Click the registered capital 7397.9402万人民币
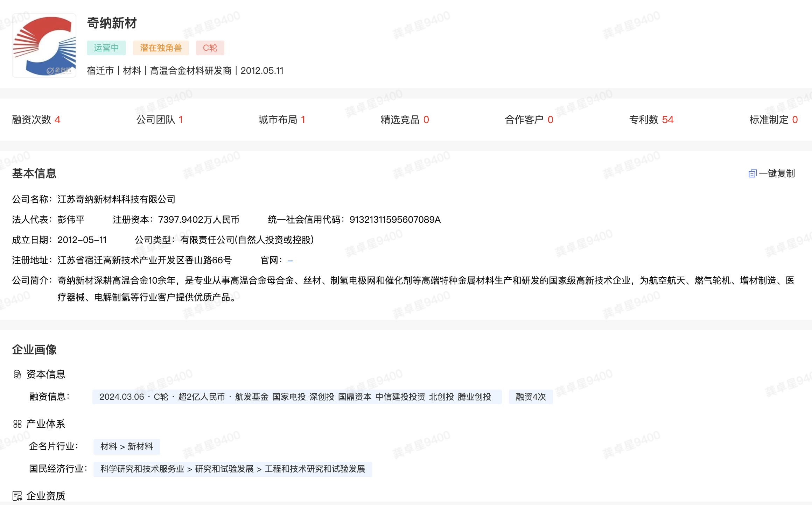 pos(199,220)
